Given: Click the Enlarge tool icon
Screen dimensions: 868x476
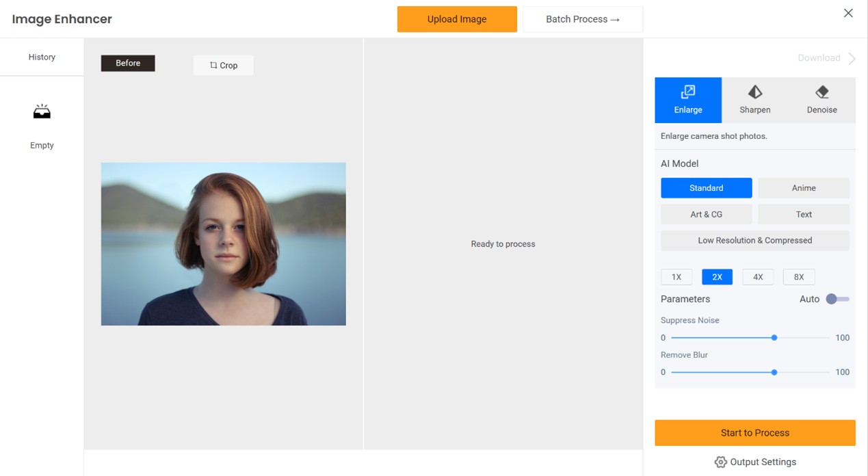Looking at the screenshot, I should pyautogui.click(x=687, y=92).
